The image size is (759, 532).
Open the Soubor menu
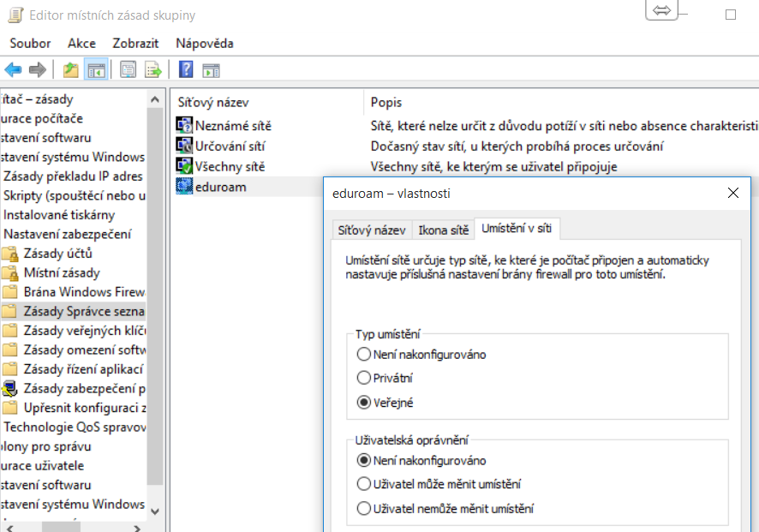30,44
